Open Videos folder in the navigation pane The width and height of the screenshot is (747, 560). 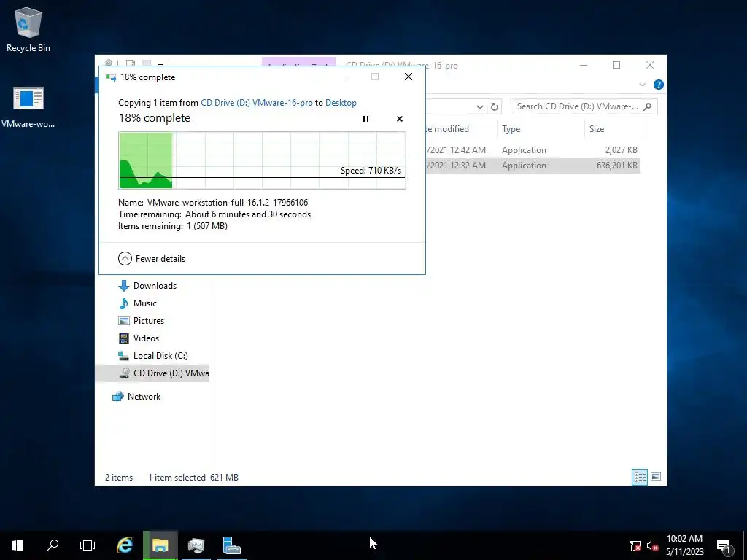point(146,338)
